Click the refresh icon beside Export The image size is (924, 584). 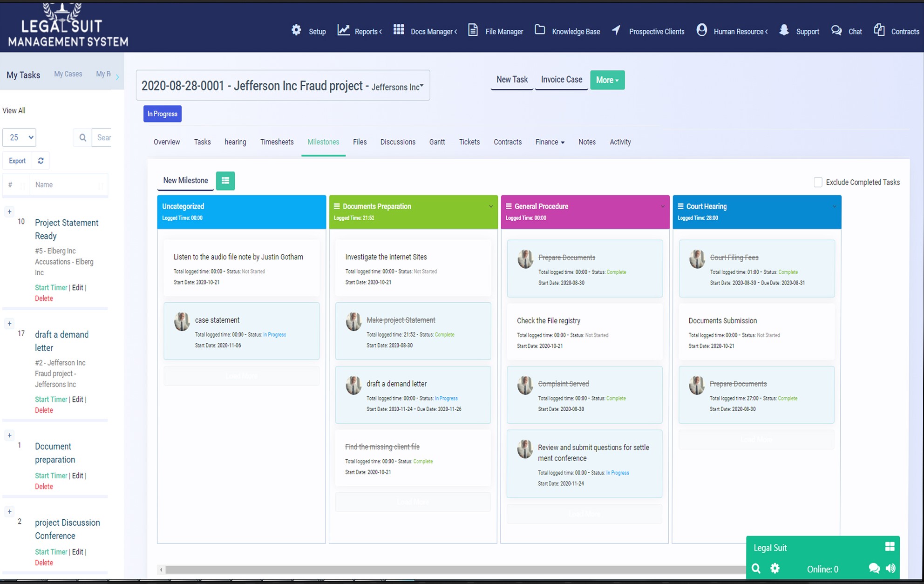[41, 161]
